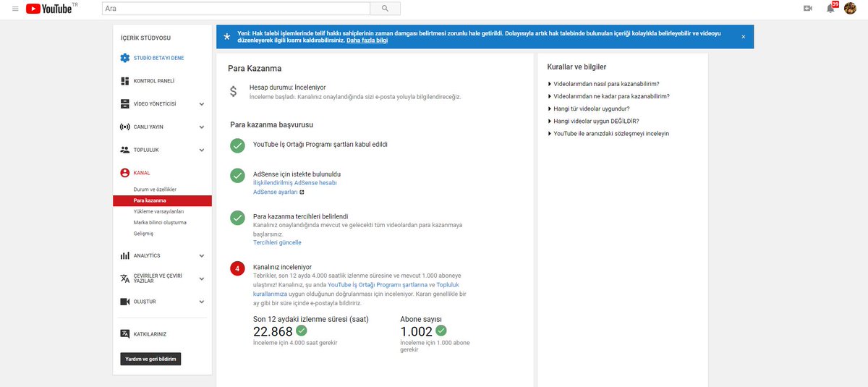Click the 'Abone sayısı' label
Image resolution: width=868 pixels, height=387 pixels.
(x=421, y=319)
